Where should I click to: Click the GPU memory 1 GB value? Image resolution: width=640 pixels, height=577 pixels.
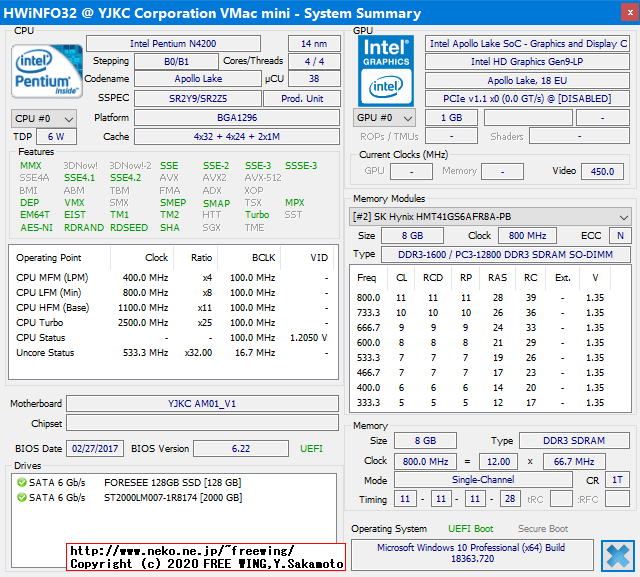point(451,118)
